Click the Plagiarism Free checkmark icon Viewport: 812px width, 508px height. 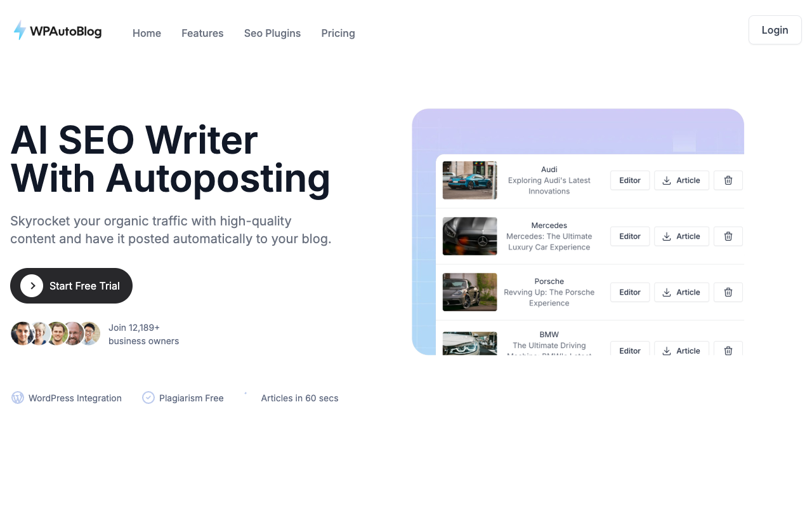click(148, 398)
